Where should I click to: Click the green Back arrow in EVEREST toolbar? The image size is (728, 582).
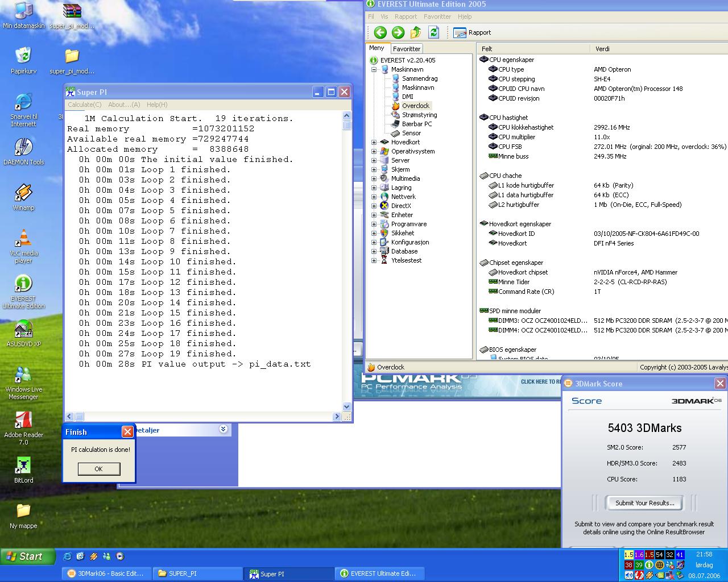click(380, 32)
